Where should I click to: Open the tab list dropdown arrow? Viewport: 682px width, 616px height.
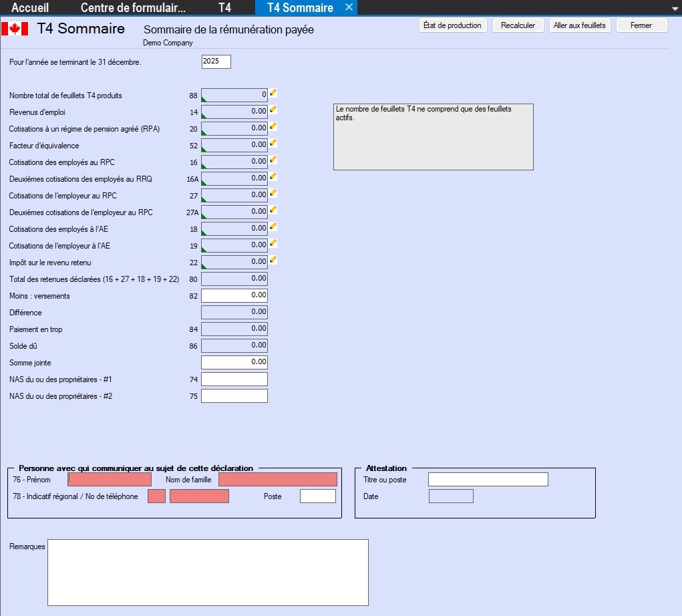[x=674, y=9]
